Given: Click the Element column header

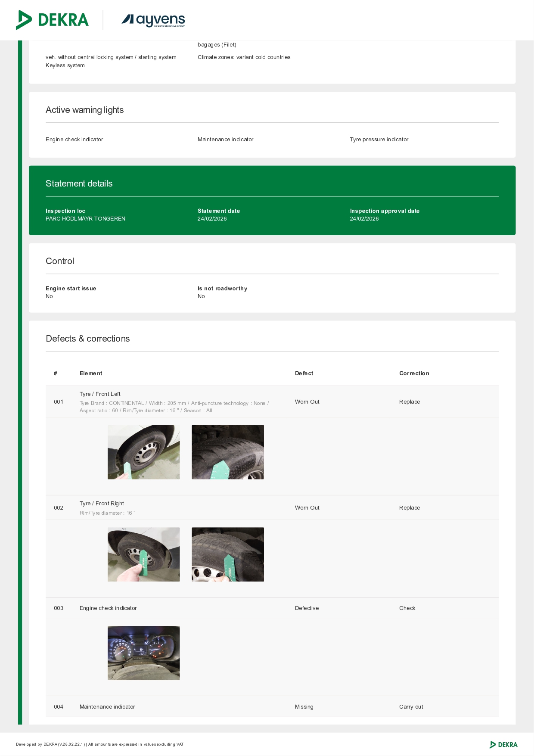Looking at the screenshot, I should (x=91, y=373).
